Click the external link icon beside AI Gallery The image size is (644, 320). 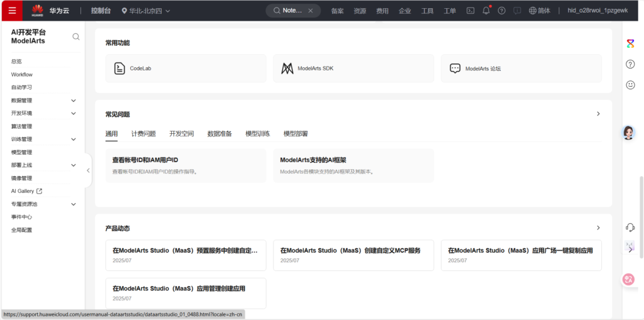[x=40, y=191]
